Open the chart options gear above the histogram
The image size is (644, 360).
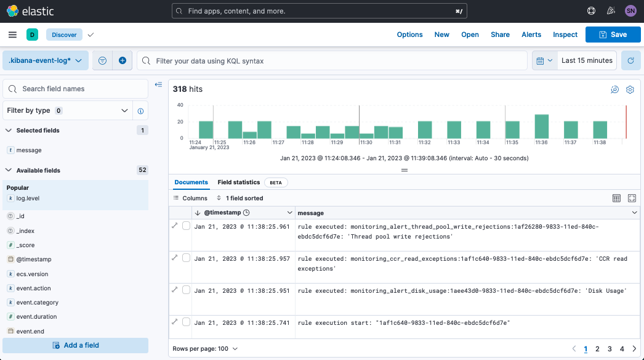click(x=630, y=89)
